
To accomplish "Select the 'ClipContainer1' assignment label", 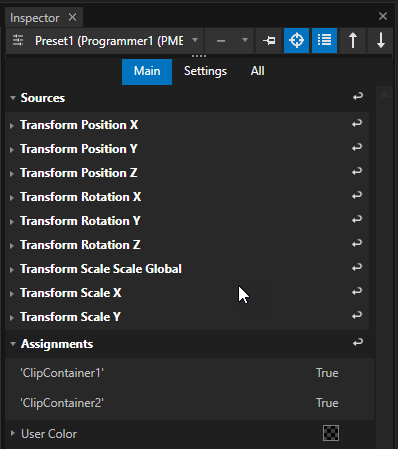I will pos(62,373).
